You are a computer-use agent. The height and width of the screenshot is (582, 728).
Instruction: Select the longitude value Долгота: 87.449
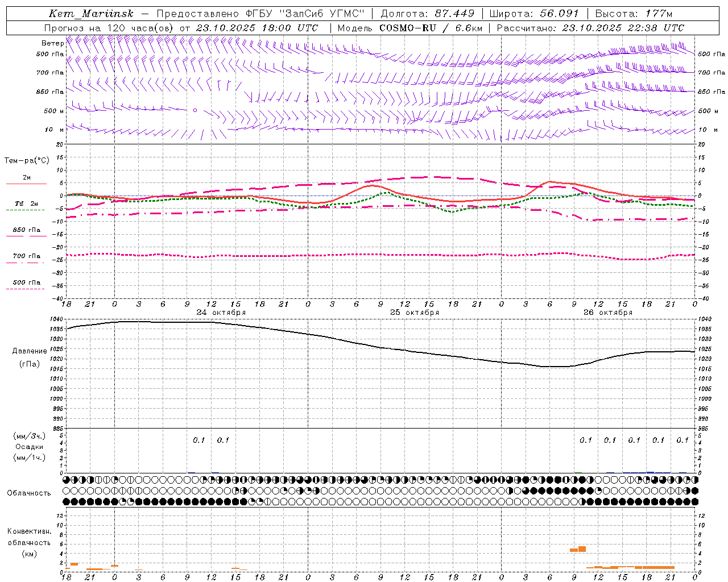pos(428,14)
